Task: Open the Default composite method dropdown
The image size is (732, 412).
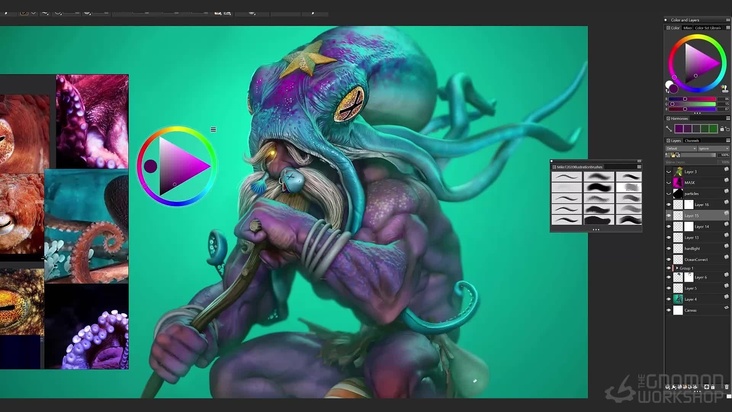Action: tap(681, 148)
